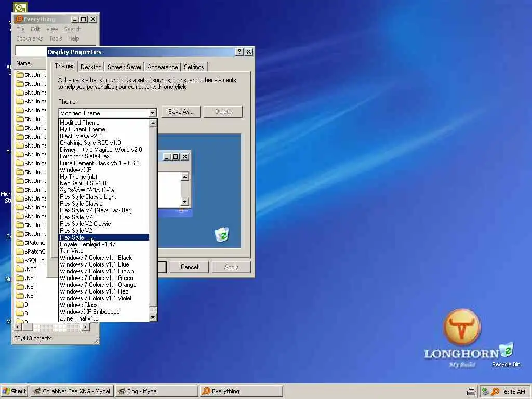Screen dimensions: 532x399
Task: Open Help menu in Everything window
Action: [73, 38]
